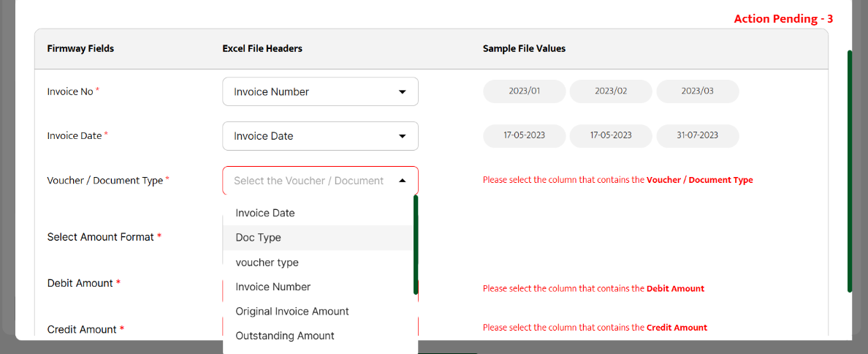Click the 2023/01 sample value chip
Image resolution: width=868 pixels, height=354 pixels.
click(524, 91)
